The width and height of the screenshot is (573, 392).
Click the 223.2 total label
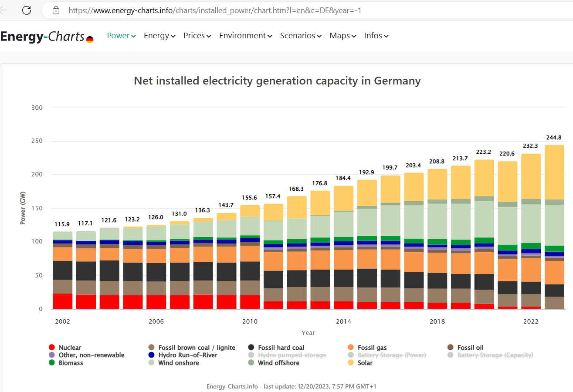coord(484,152)
